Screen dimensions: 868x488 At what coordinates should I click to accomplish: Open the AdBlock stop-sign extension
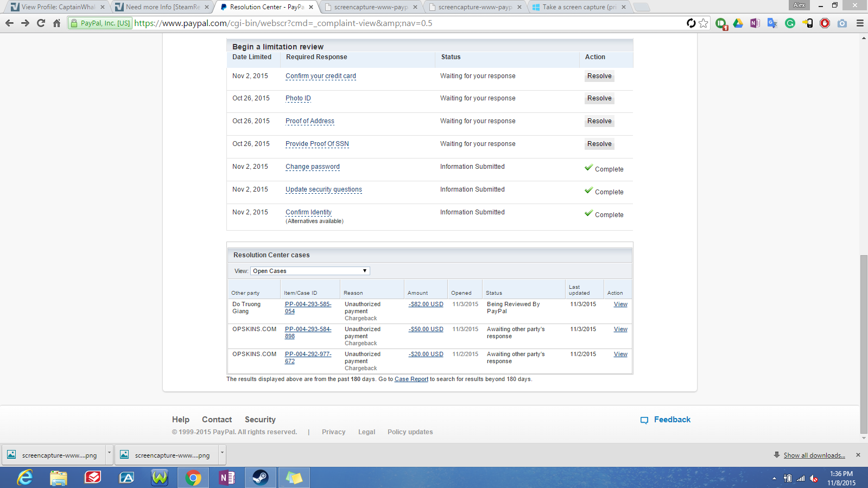[x=825, y=23]
